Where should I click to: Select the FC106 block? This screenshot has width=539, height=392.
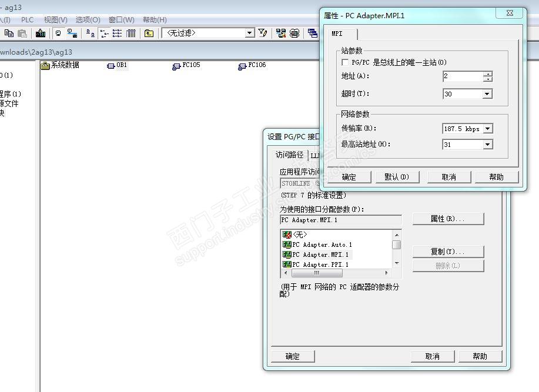[x=252, y=65]
